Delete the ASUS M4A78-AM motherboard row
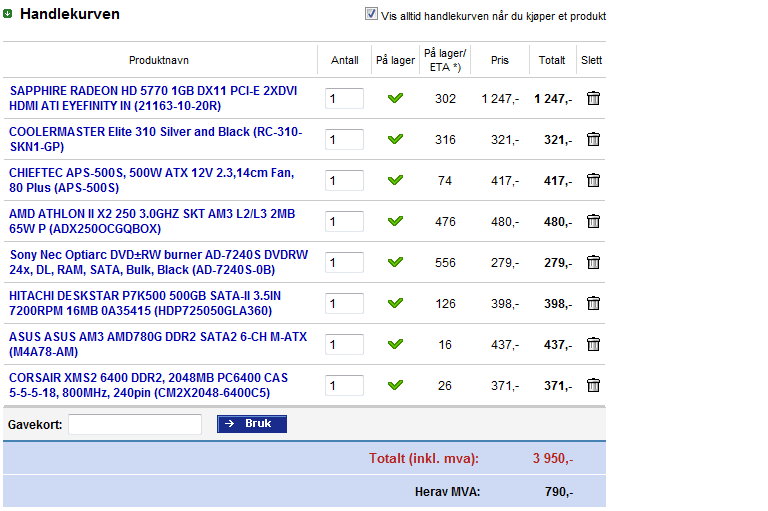768x511 pixels. point(593,344)
